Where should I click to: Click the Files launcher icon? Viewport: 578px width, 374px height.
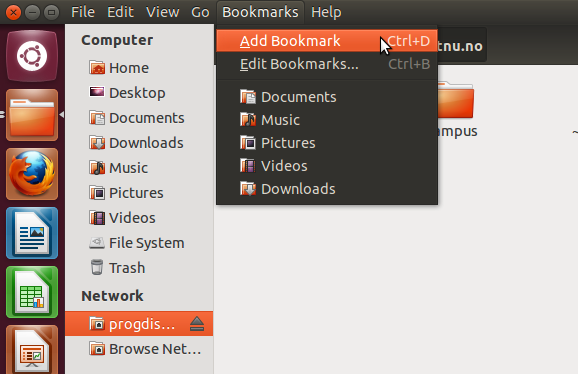[x=32, y=115]
